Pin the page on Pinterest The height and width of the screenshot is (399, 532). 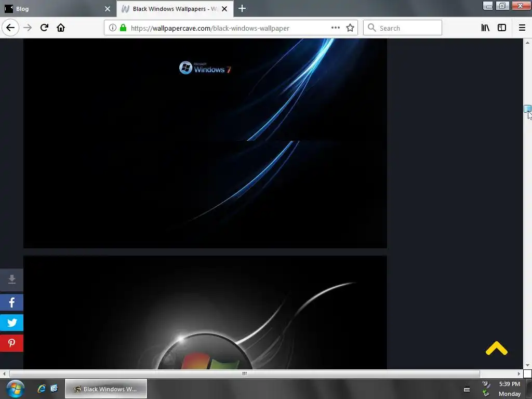click(11, 343)
